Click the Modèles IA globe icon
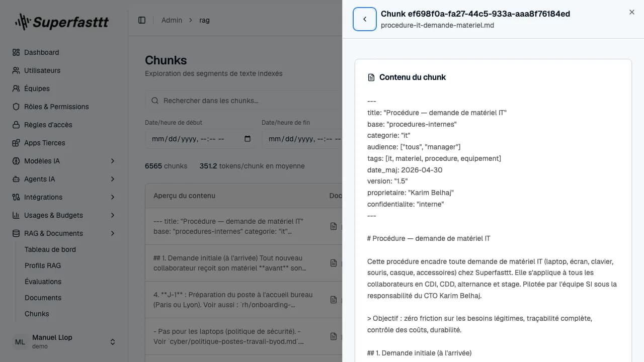The height and width of the screenshot is (362, 644). [x=16, y=161]
